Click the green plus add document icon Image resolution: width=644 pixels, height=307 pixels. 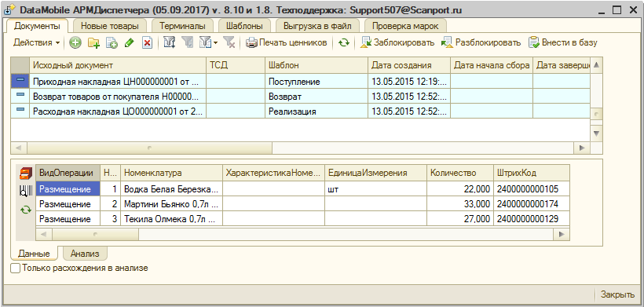[75, 42]
